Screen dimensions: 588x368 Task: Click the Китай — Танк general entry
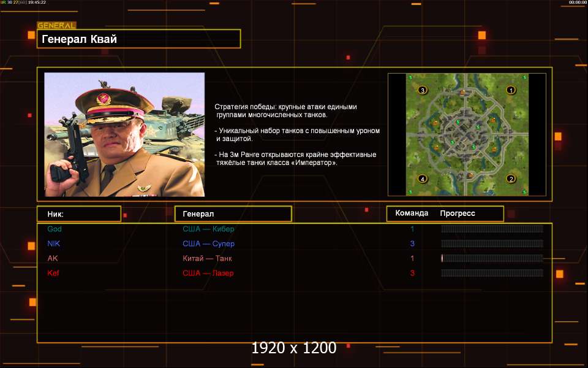(207, 258)
